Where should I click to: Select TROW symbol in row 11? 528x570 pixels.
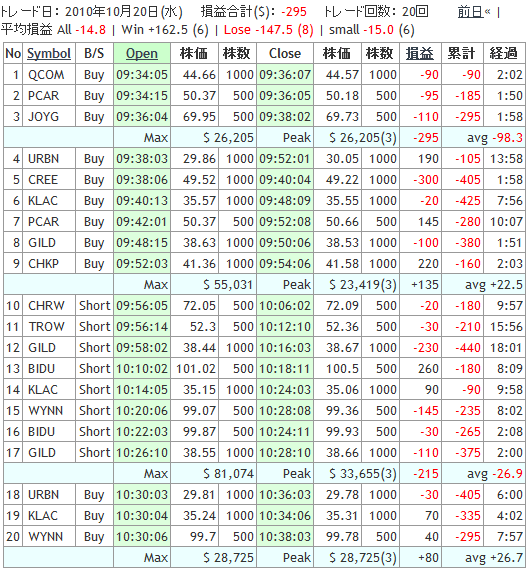[46, 327]
